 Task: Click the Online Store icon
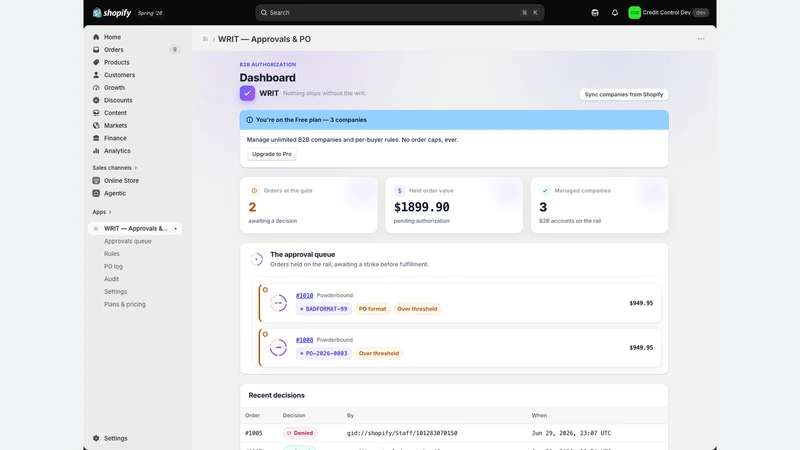(96, 181)
